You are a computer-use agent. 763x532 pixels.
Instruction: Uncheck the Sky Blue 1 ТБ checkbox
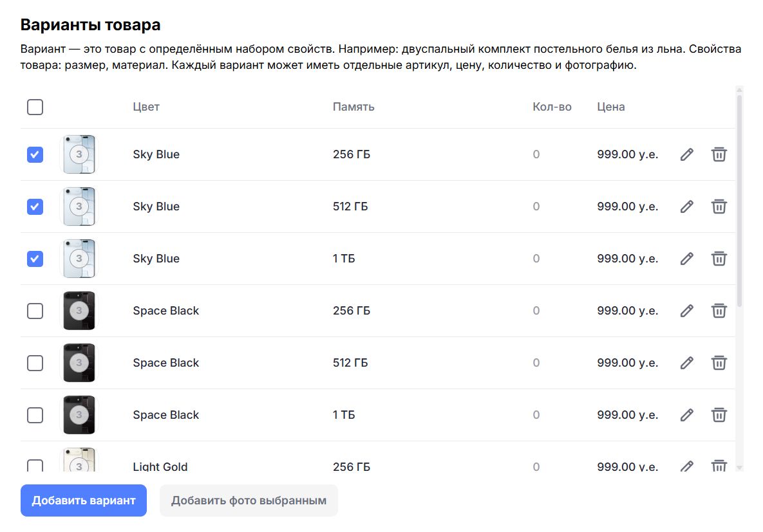[35, 259]
